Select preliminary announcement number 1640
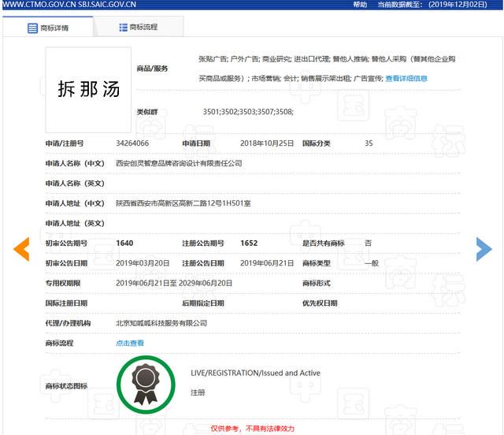 coord(124,244)
